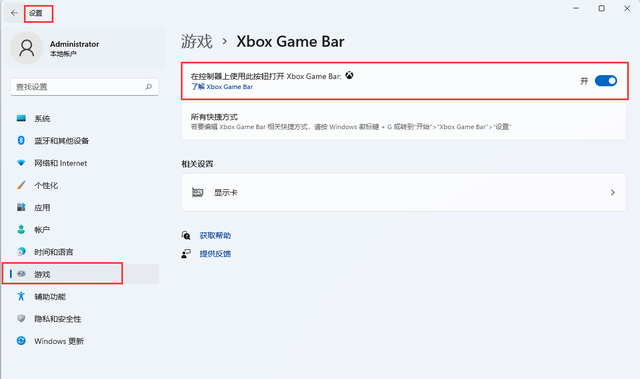640x379 pixels.
Task: Click the Administrator user avatar icon
Action: pyautogui.click(x=27, y=48)
